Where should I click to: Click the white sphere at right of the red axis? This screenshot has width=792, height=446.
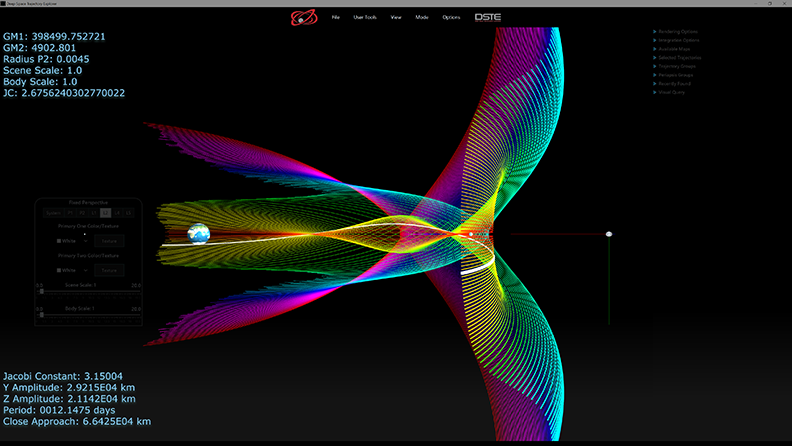point(609,234)
